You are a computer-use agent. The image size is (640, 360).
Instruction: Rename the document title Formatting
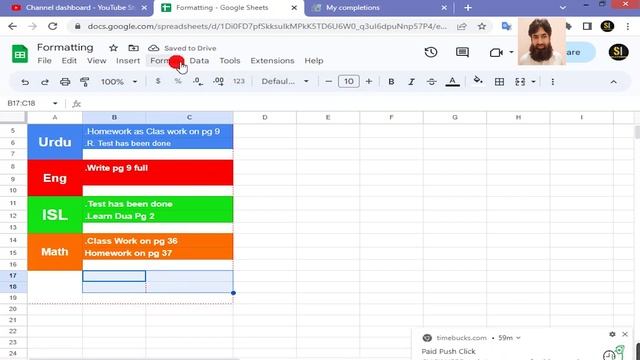(65, 47)
